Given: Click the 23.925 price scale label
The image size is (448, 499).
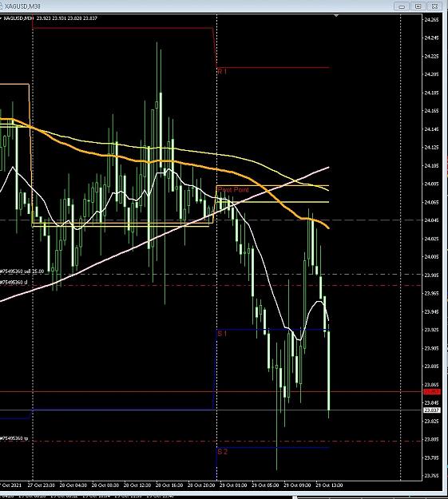Looking at the screenshot, I should pyautogui.click(x=431, y=330).
